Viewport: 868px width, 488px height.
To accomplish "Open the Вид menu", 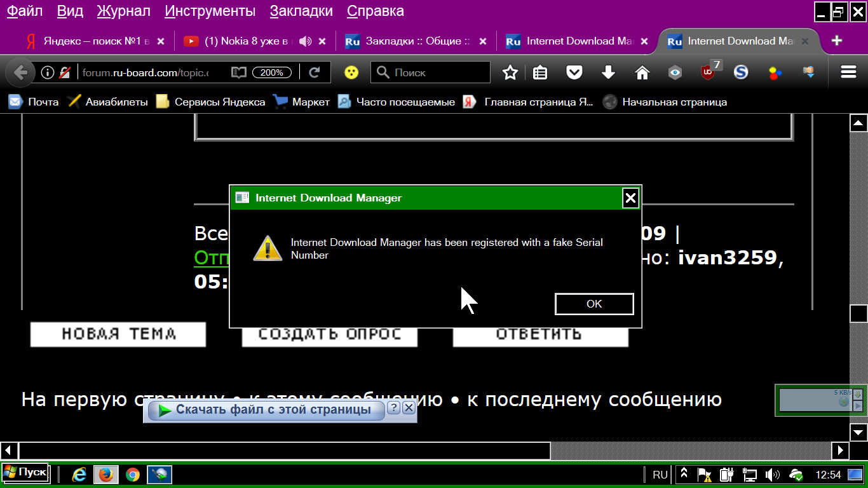I will pos(70,11).
